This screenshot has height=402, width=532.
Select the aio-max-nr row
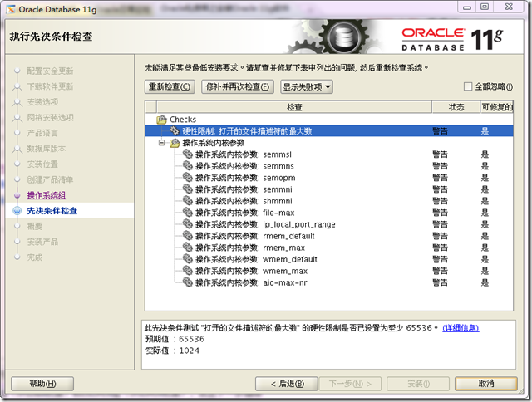pyautogui.click(x=329, y=282)
